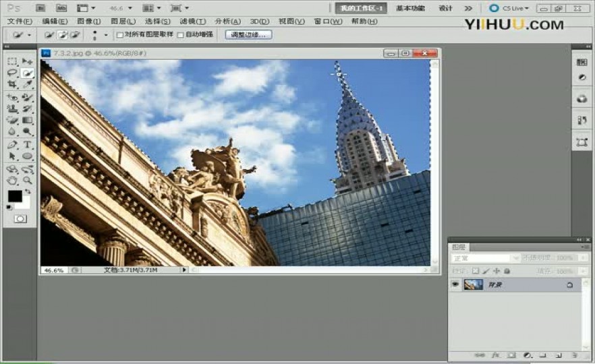This screenshot has height=364, width=595.
Task: Click the Link Layers icon
Action: pyautogui.click(x=480, y=355)
